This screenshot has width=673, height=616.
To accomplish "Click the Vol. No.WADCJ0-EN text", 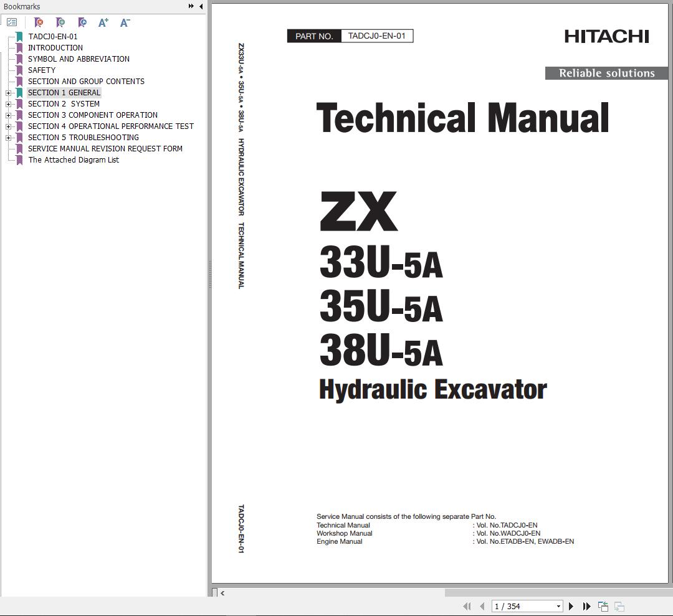I will [508, 533].
